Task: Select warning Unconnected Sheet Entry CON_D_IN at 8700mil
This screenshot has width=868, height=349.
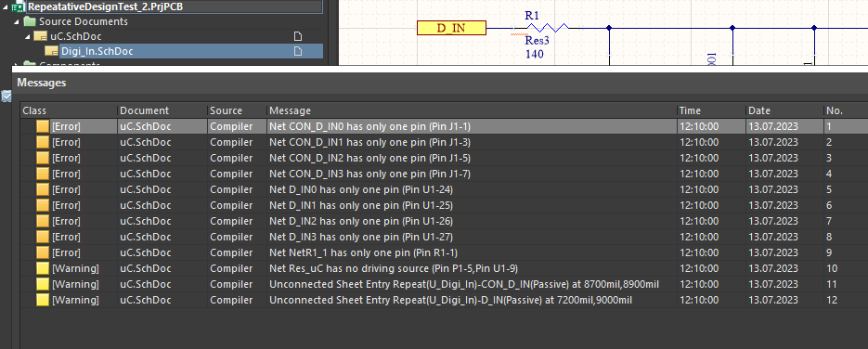Action: click(444, 285)
